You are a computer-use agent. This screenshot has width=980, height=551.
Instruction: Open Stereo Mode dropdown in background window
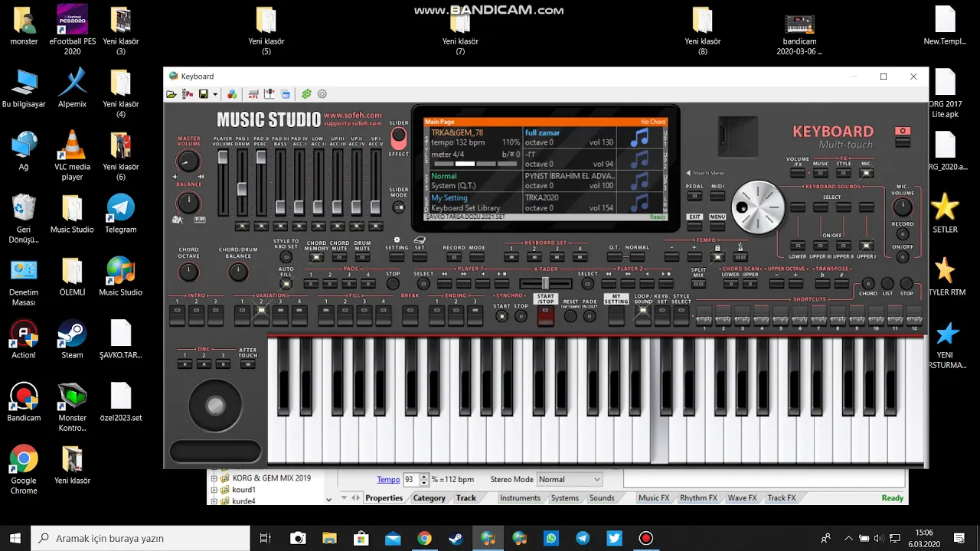[569, 479]
